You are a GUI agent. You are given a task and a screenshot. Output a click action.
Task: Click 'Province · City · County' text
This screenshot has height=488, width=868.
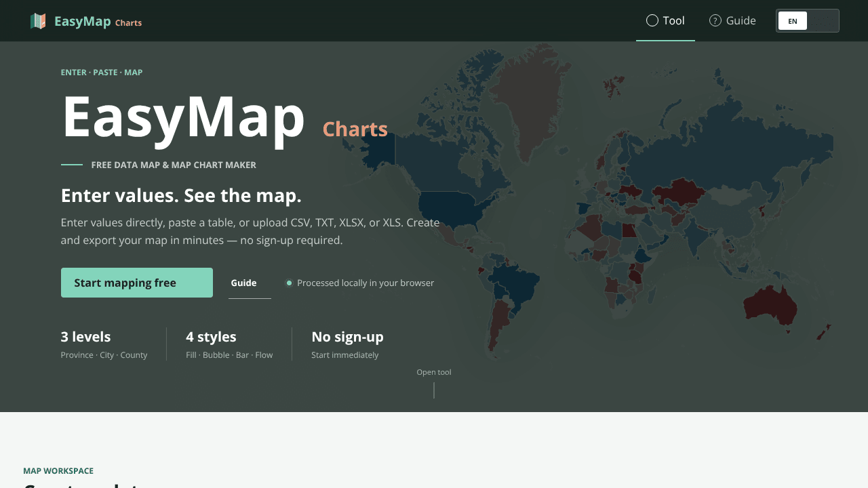click(x=104, y=355)
